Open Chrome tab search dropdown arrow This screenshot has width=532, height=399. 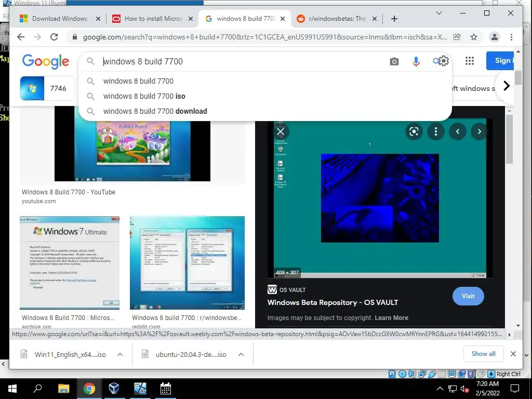tap(438, 13)
